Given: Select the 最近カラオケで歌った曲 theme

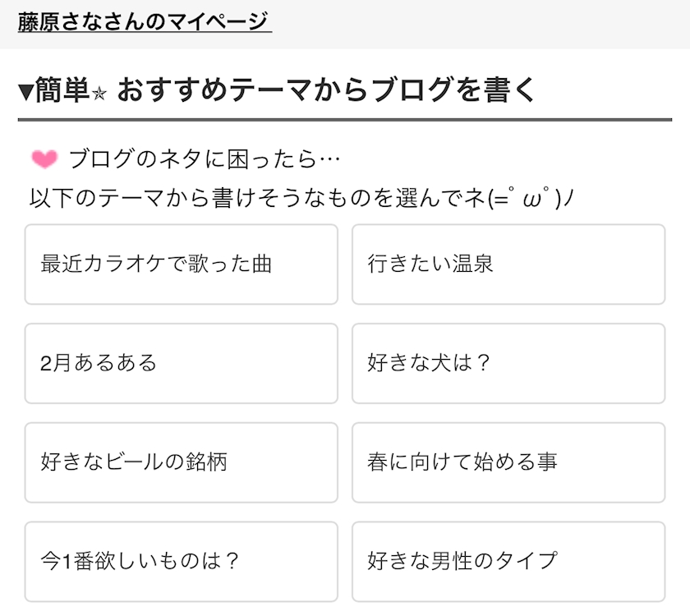Looking at the screenshot, I should point(181,264).
